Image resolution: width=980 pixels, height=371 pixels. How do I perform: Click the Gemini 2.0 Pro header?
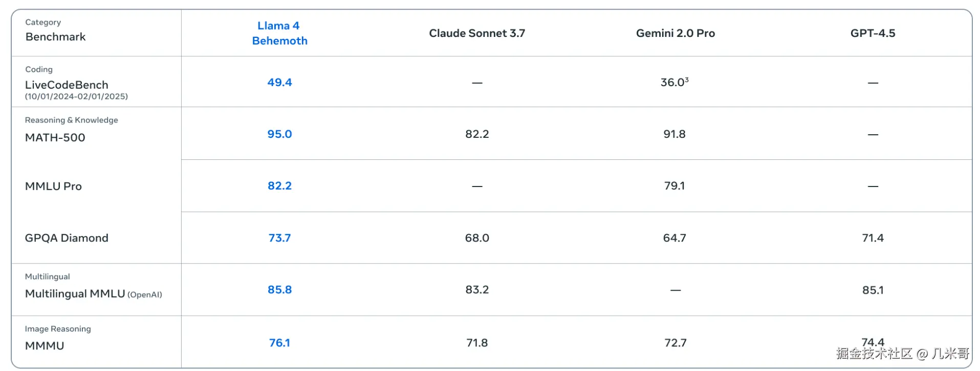(x=675, y=33)
